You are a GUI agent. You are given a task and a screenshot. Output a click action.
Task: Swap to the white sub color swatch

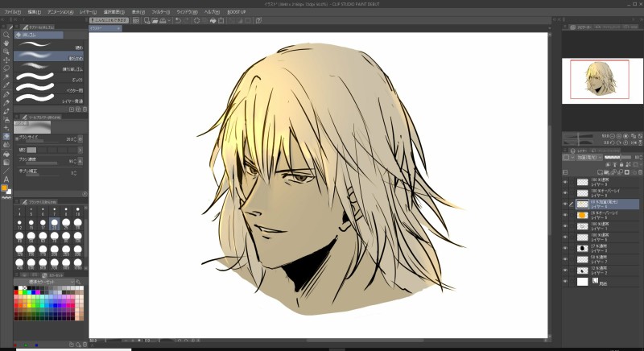[9, 192]
